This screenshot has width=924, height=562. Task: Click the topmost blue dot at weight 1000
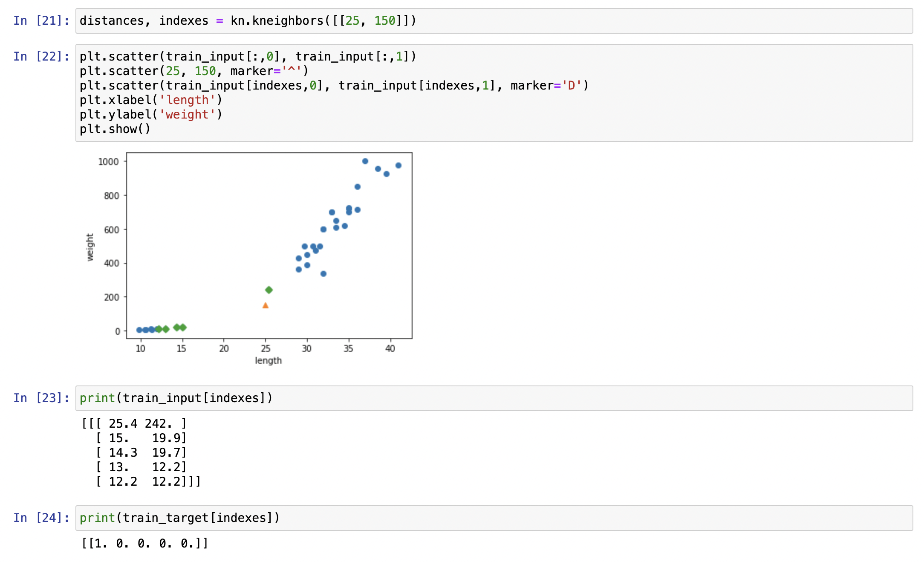tap(365, 161)
